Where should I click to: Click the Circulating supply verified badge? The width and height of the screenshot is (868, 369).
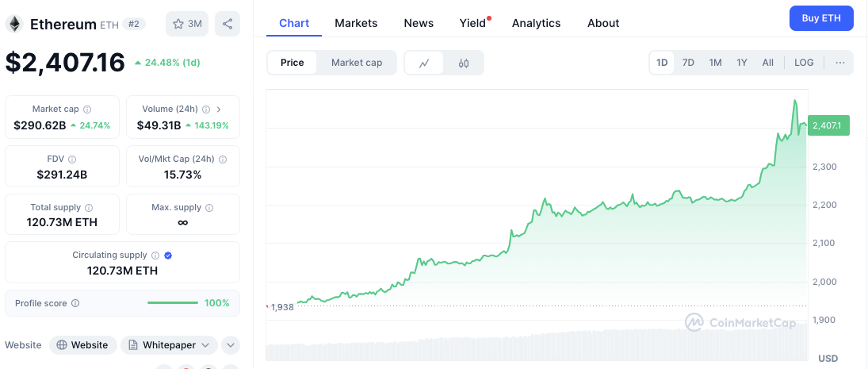point(168,256)
